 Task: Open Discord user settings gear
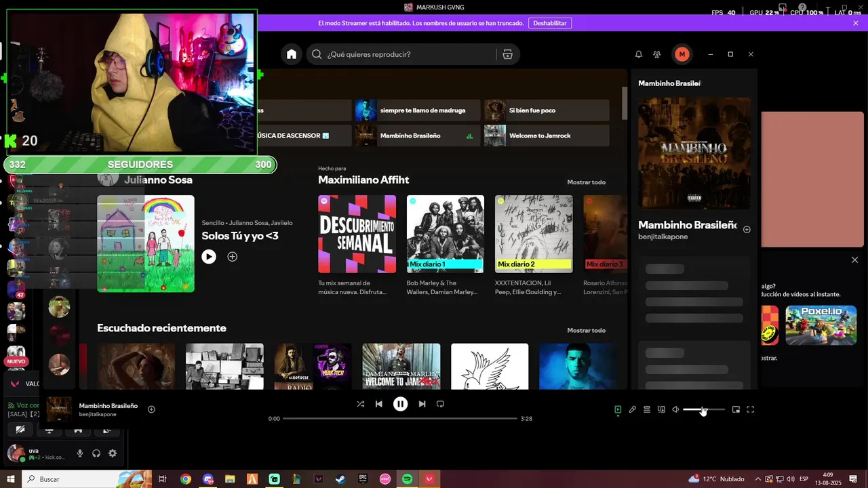113,453
